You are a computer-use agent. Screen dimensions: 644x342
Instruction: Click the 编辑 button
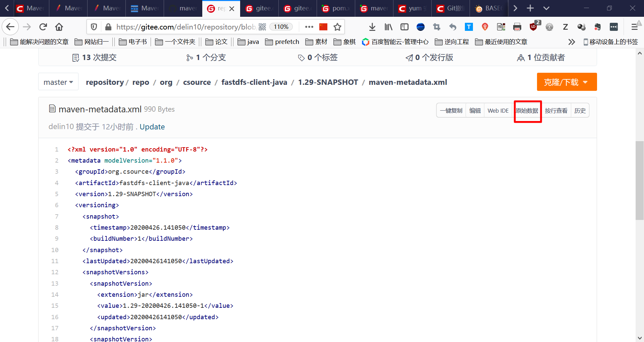[475, 111]
